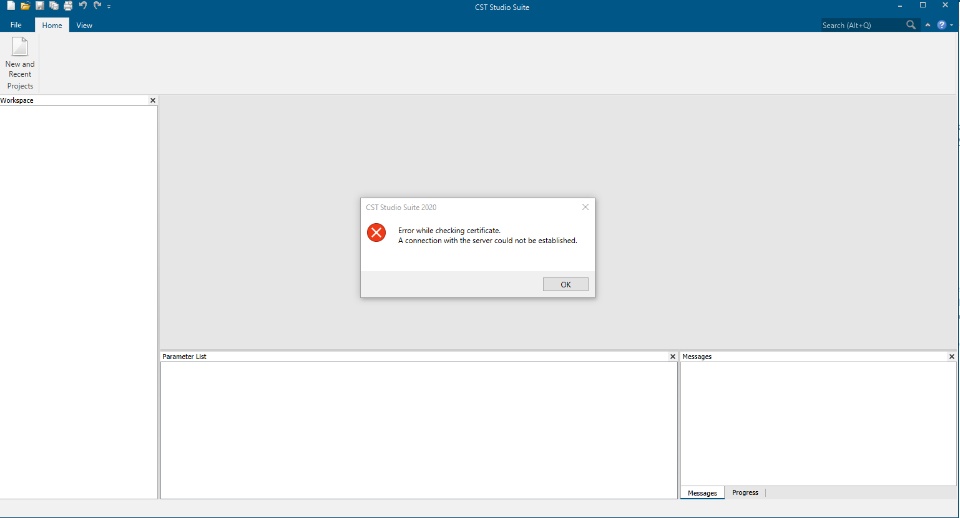Open the quick access toolbar customize dropdown
The image size is (960, 518).
[109, 6]
